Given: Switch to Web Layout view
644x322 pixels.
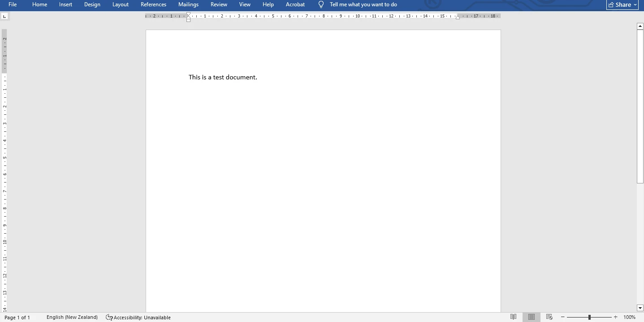Looking at the screenshot, I should [x=549, y=317].
